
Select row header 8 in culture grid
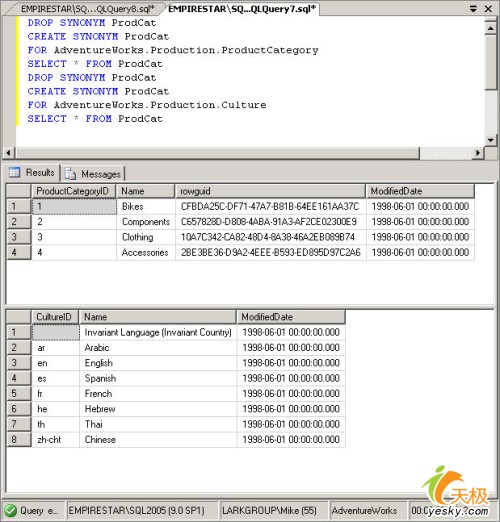(x=19, y=440)
